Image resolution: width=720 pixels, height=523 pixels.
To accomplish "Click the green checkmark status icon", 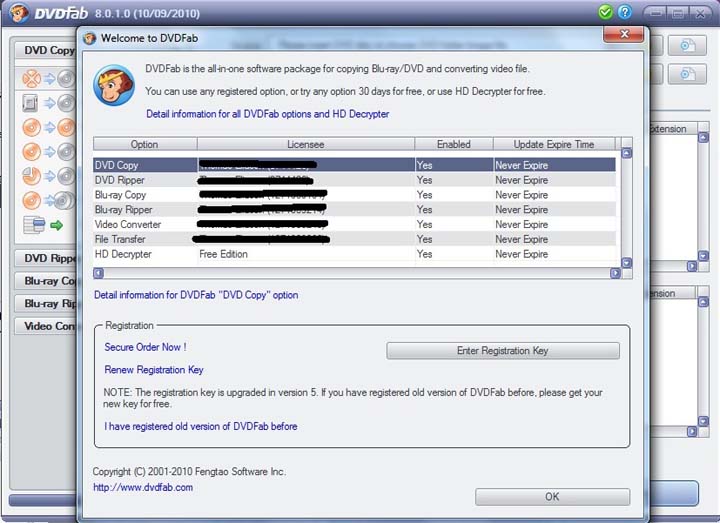I will coord(605,12).
